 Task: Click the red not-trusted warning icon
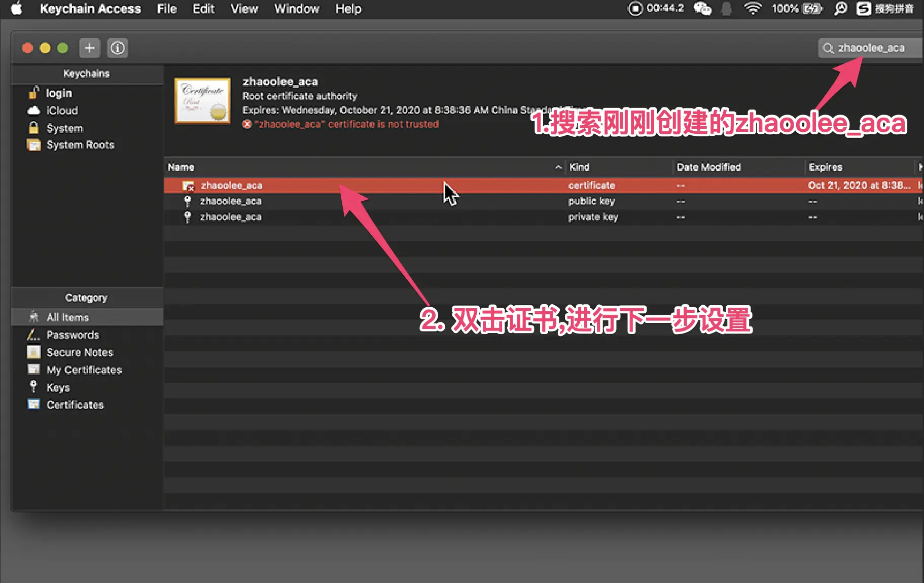tap(247, 124)
